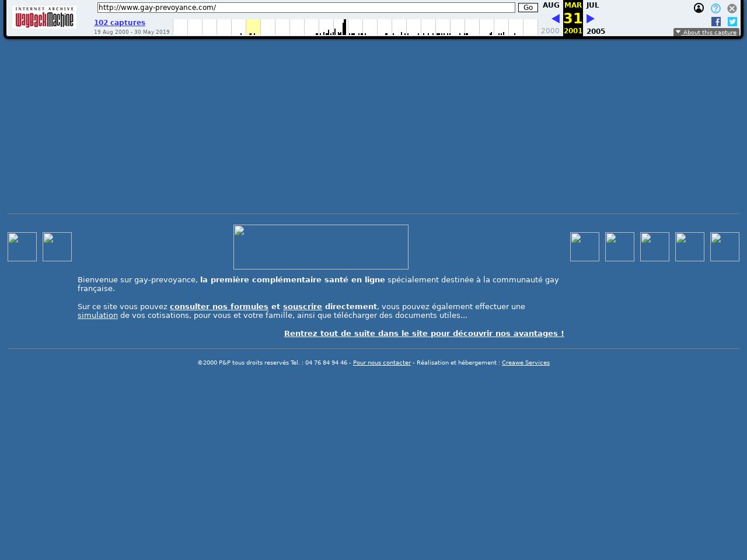
Task: Open the 'Pour nous contacter' link
Action: click(x=382, y=363)
